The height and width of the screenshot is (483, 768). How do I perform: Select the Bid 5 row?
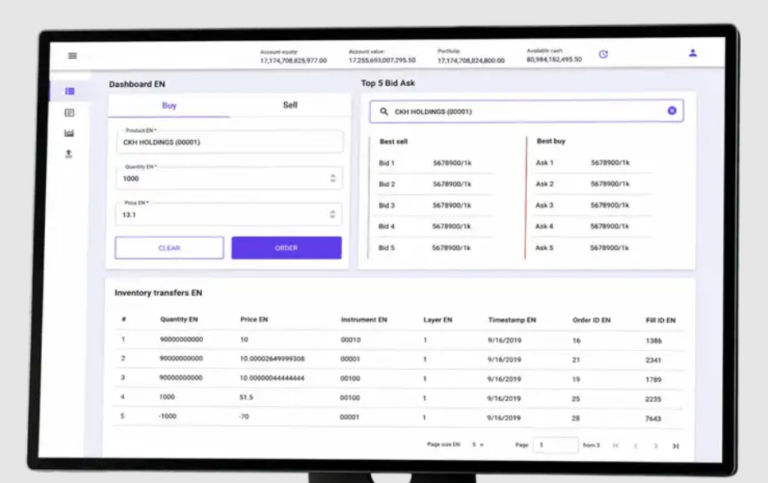pyautogui.click(x=434, y=248)
